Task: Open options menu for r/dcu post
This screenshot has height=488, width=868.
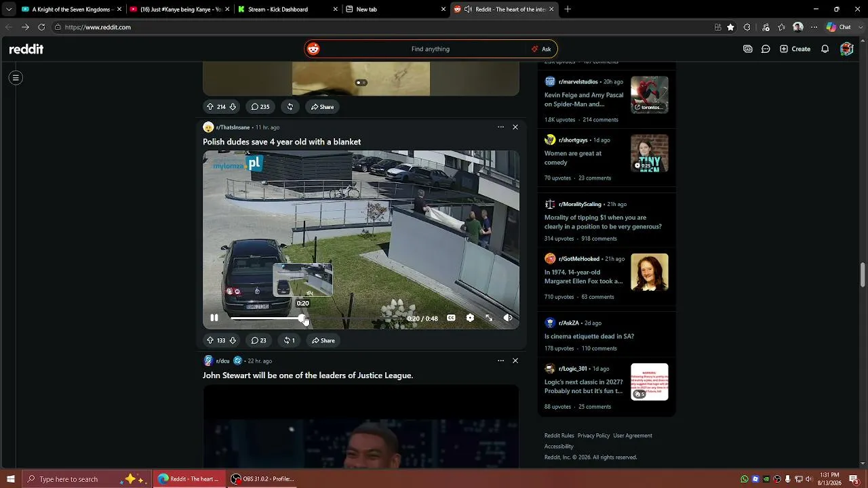Action: (x=500, y=361)
